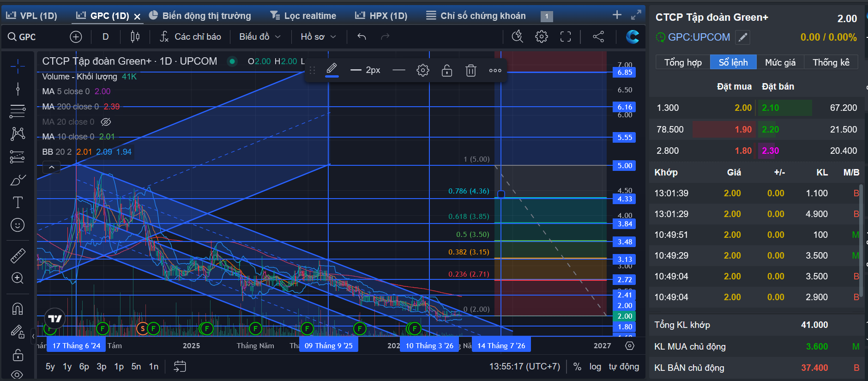868x381 pixels.
Task: Select the 'Tổng hợp' tab
Action: [683, 62]
